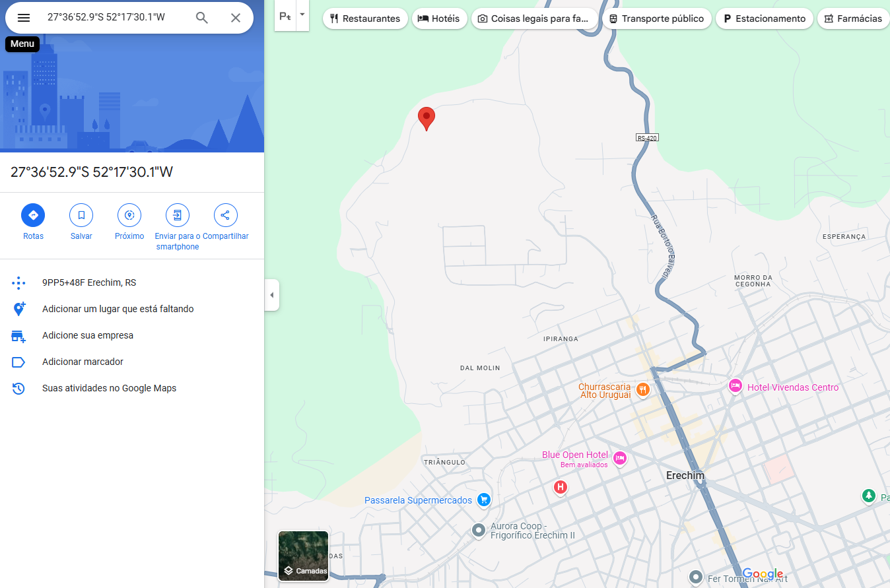Click the Passarela Supermercados text label
890x588 pixels.
(418, 500)
